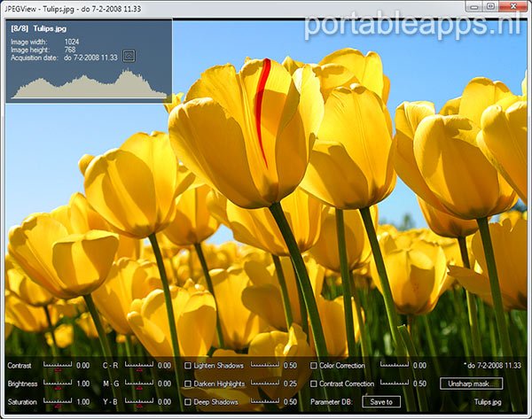The height and width of the screenshot is (419, 532).
Task: Minimize the JPEGView window
Action: pos(474,6)
